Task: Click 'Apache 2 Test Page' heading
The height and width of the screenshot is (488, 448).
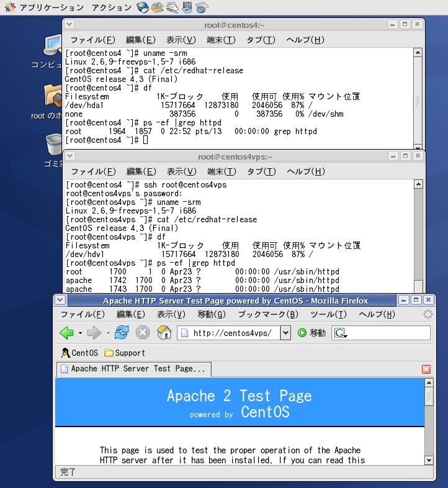Action: 240,396
